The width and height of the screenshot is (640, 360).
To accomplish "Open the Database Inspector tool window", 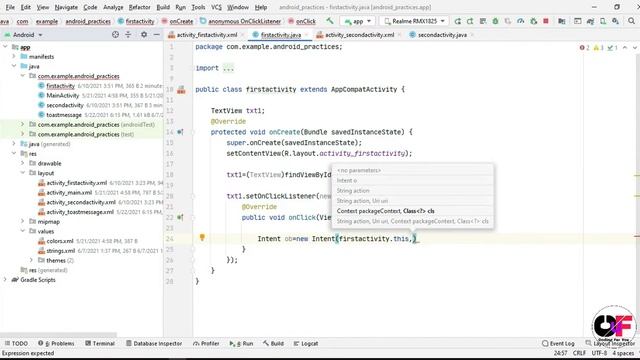I will [154, 343].
